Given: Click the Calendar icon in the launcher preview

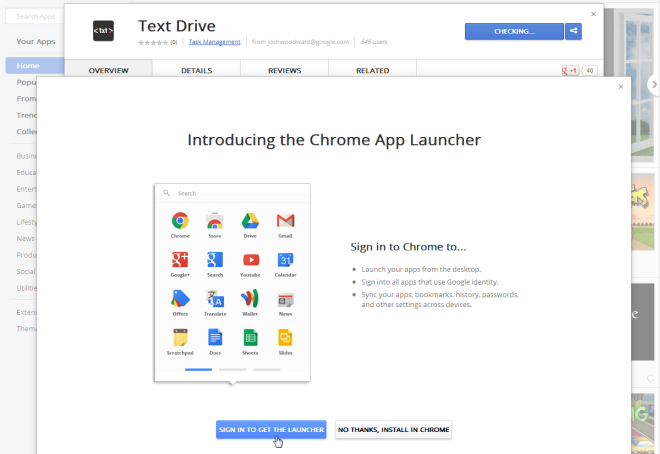Looking at the screenshot, I should point(285,260).
